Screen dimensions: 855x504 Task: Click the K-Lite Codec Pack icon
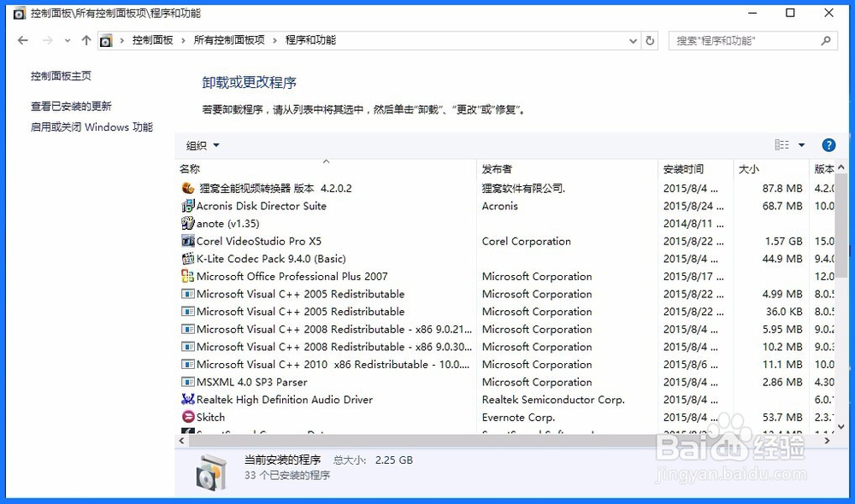[189, 259]
